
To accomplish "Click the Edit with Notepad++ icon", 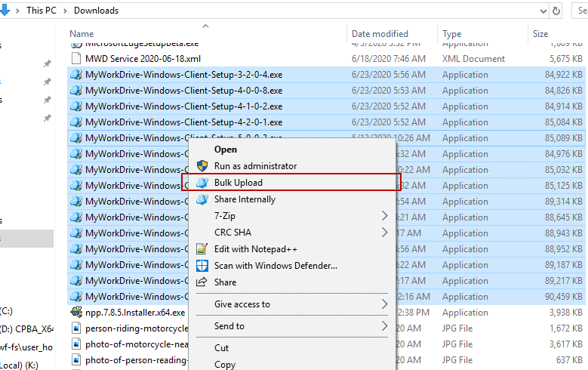I will pyautogui.click(x=202, y=249).
